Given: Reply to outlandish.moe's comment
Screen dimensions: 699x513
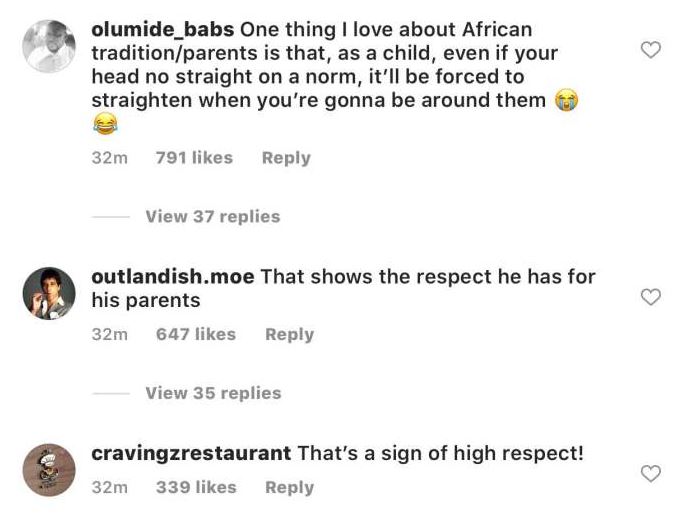Looking at the screenshot, I should [289, 335].
